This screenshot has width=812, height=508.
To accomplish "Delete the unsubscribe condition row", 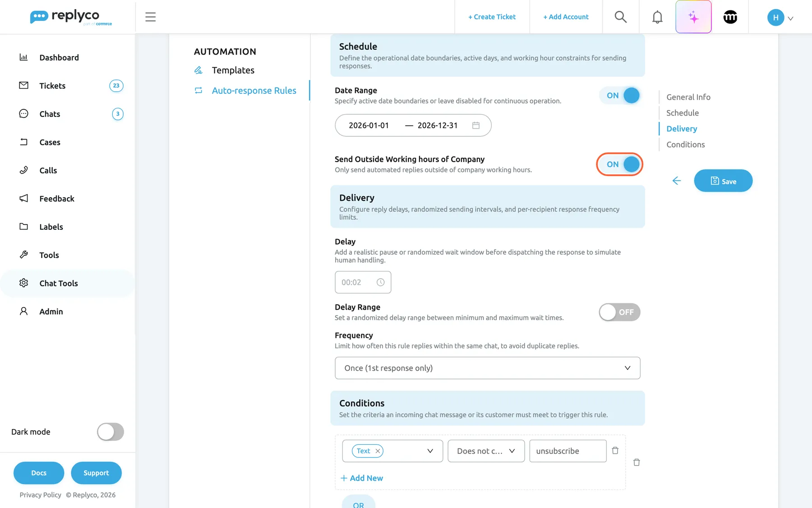I will click(615, 451).
